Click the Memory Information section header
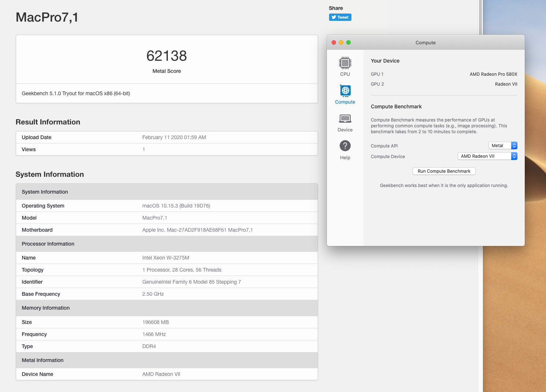Image resolution: width=546 pixels, height=392 pixels. (x=46, y=308)
